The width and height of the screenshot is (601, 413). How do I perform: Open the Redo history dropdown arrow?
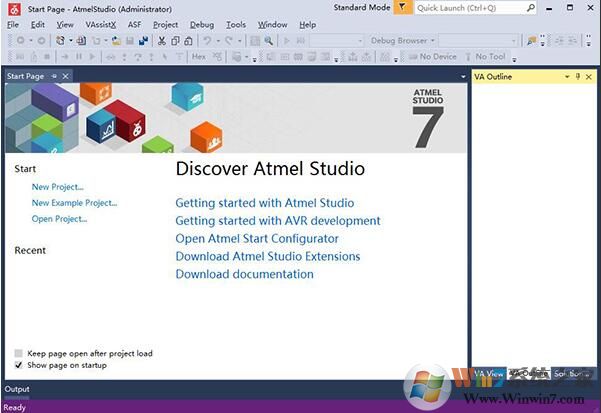click(240, 40)
